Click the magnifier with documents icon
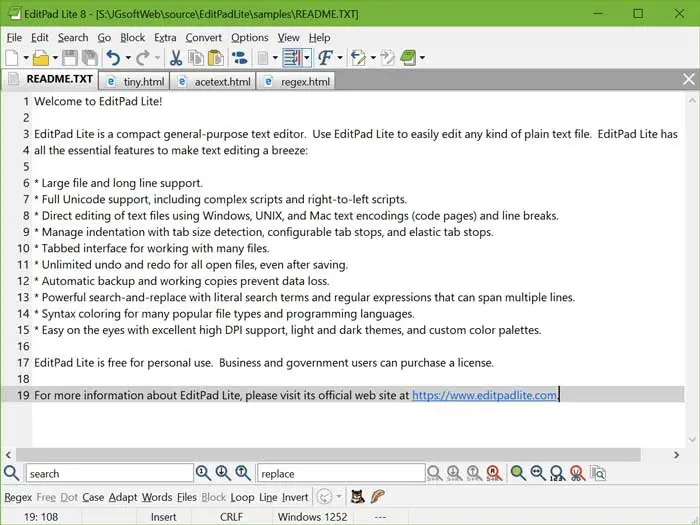The width and height of the screenshot is (700, 525). click(x=598, y=473)
